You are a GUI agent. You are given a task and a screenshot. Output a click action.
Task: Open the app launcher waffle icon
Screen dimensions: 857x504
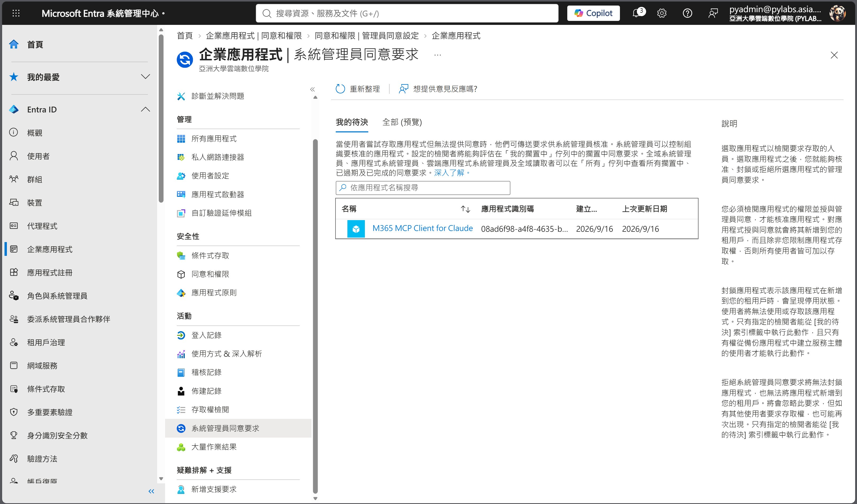coord(16,13)
